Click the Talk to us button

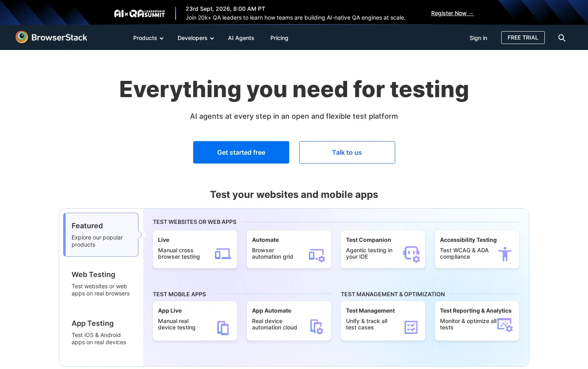pyautogui.click(x=347, y=152)
